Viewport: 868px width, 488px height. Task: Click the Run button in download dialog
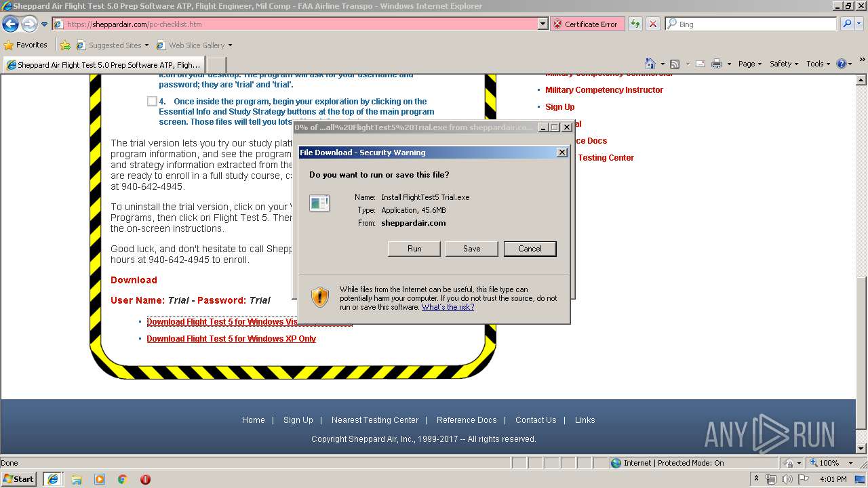pos(414,249)
